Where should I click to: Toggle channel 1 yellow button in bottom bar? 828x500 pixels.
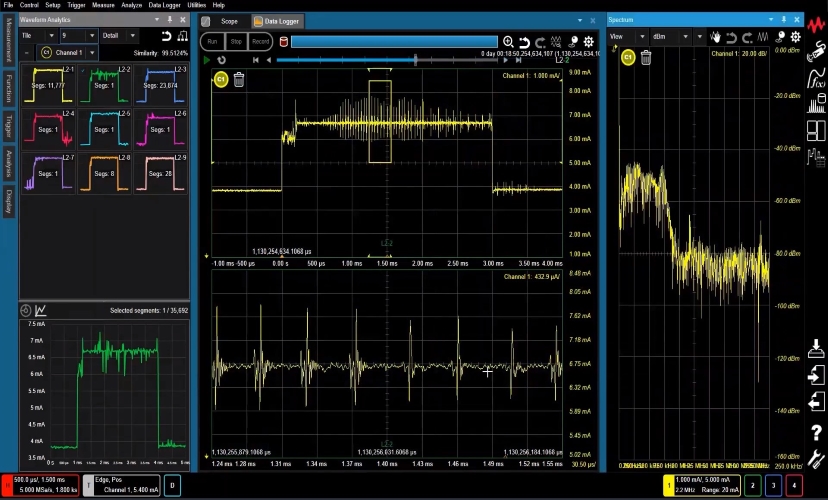[669, 485]
